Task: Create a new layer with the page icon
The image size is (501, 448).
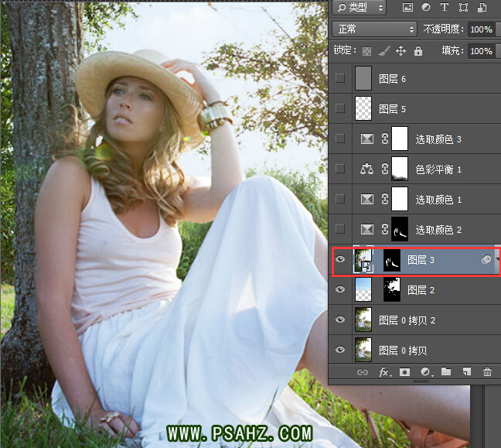Action: pos(467,372)
